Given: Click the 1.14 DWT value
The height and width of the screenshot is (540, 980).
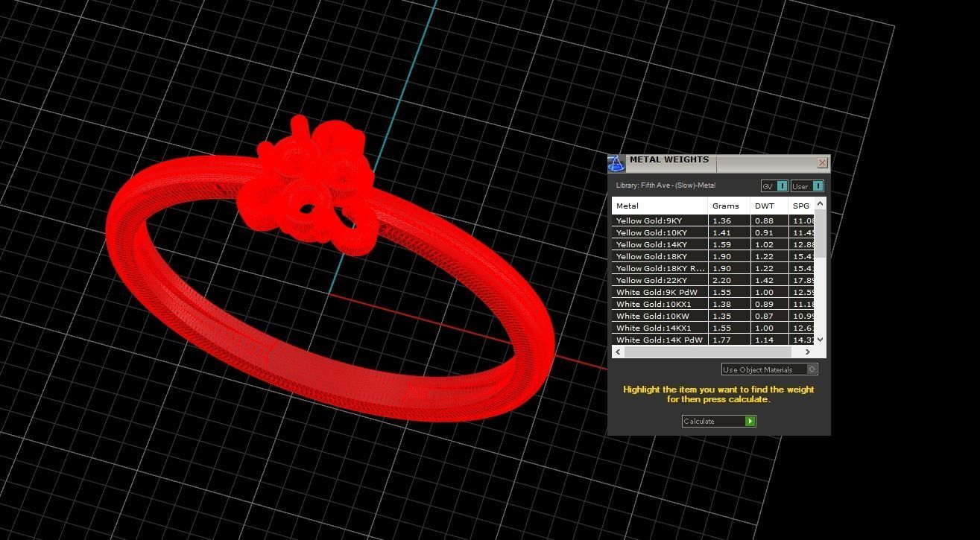Looking at the screenshot, I should coord(764,340).
